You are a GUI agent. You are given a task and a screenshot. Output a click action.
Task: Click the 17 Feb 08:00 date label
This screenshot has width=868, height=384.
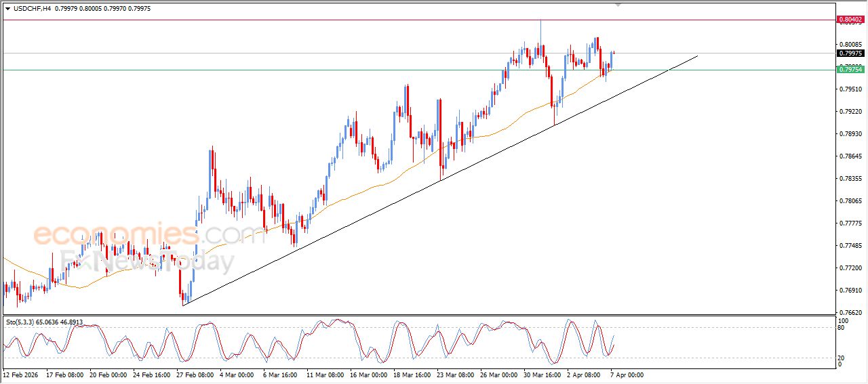coord(64,374)
